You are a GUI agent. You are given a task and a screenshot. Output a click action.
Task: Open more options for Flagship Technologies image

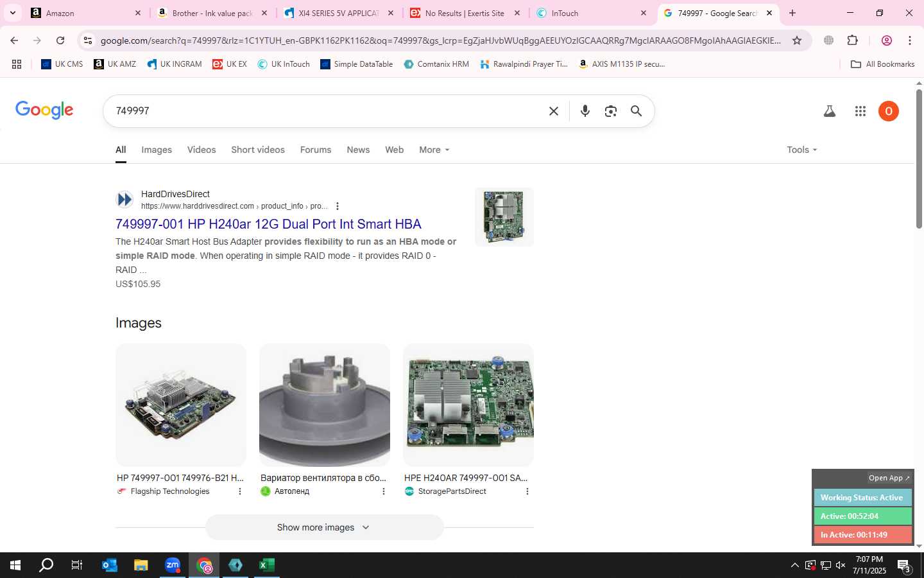240,491
